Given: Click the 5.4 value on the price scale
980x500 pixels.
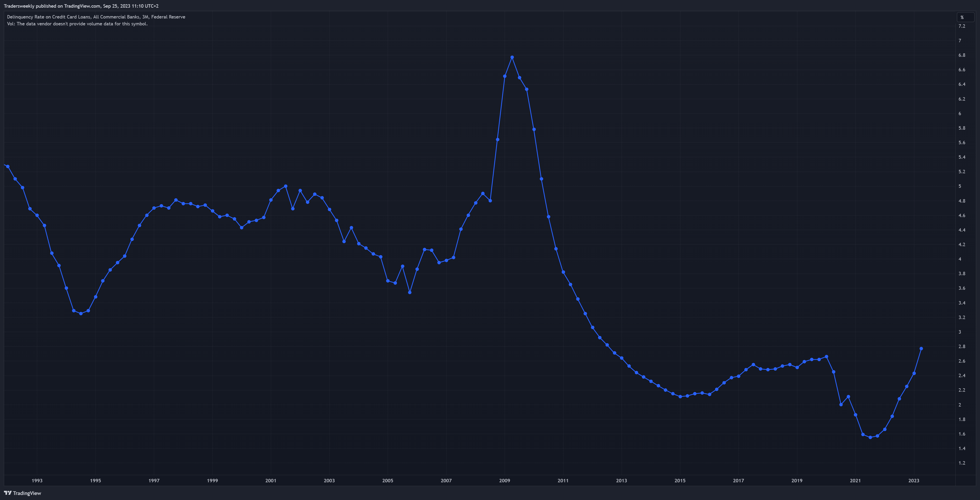Looking at the screenshot, I should click(x=962, y=157).
